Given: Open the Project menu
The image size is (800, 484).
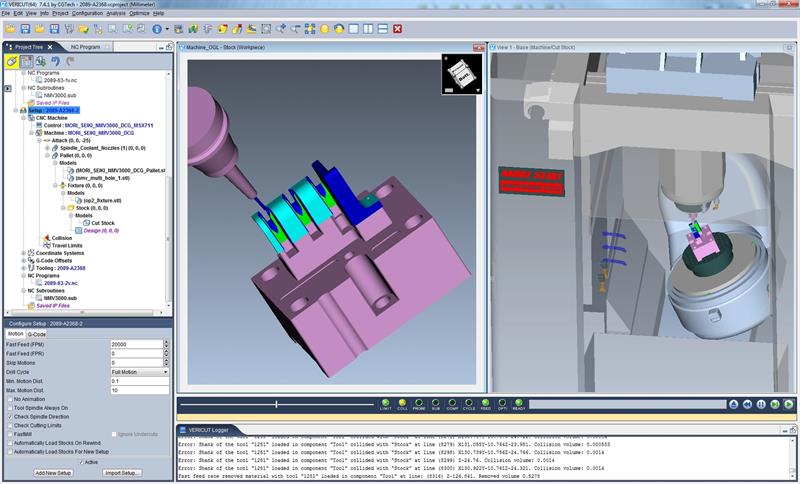Looking at the screenshot, I should click(x=60, y=13).
